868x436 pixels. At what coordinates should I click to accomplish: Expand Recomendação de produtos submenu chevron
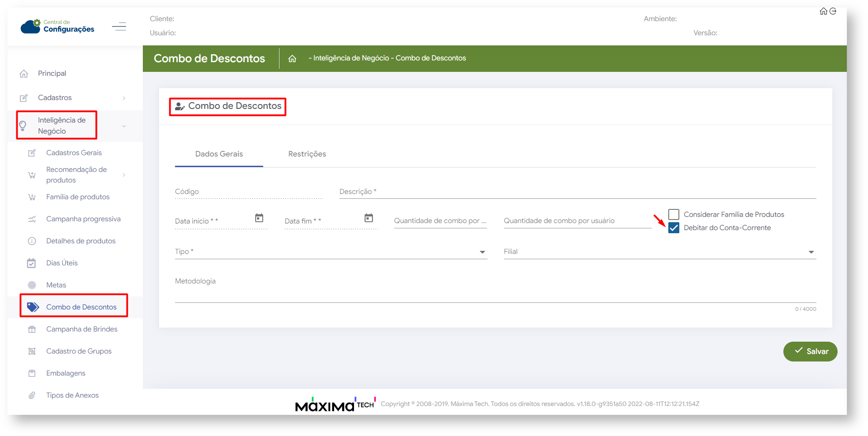tap(124, 175)
